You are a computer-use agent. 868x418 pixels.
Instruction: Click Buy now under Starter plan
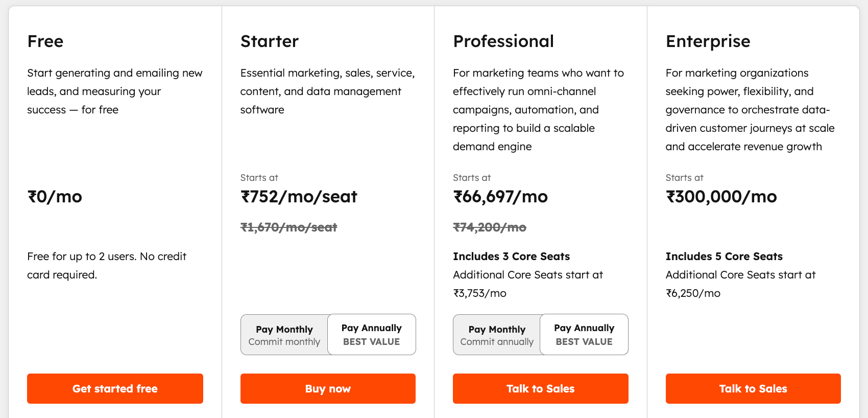(327, 388)
